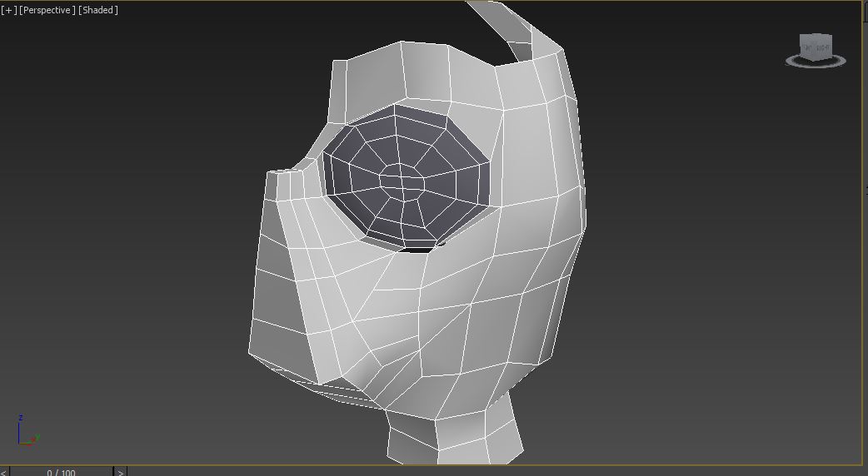Click the ViewCube cube to reorient view
Viewport: 868px width, 476px height.
(815, 47)
